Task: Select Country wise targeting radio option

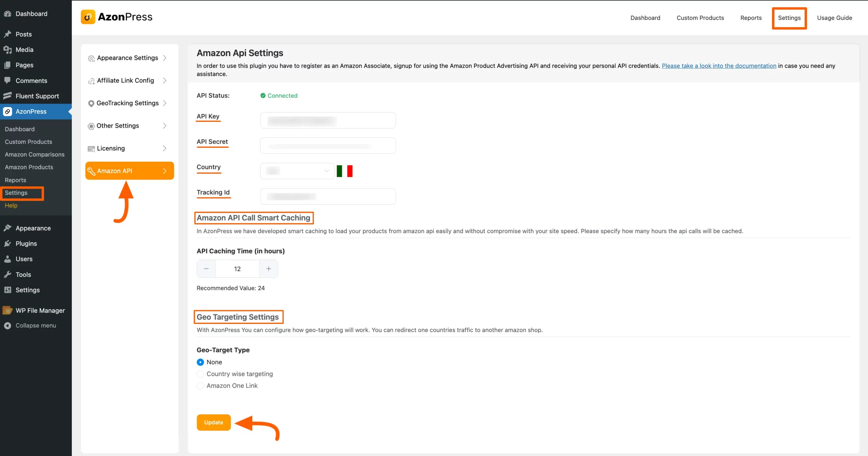Action: (200, 374)
